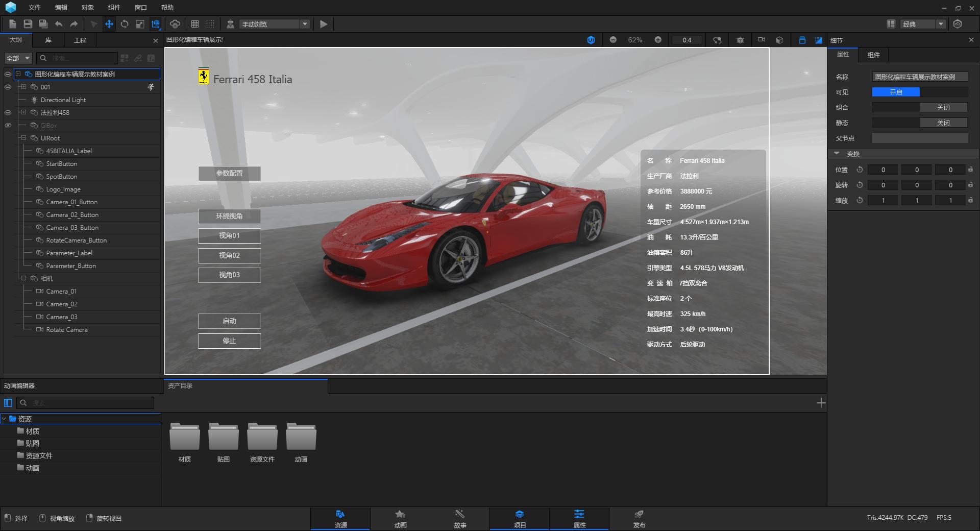This screenshot has width=980, height=531.
Task: Open the 发布 publish tab at bottom
Action: click(639, 519)
